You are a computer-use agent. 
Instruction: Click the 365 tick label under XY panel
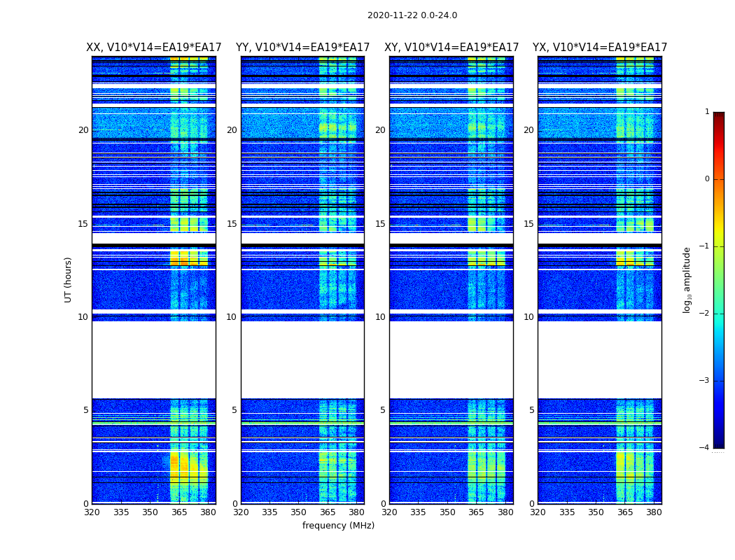coord(476,512)
